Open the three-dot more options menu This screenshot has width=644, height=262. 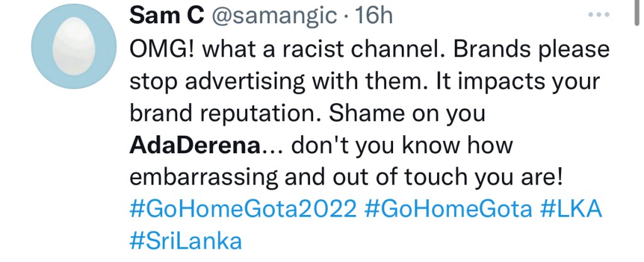pos(598,15)
